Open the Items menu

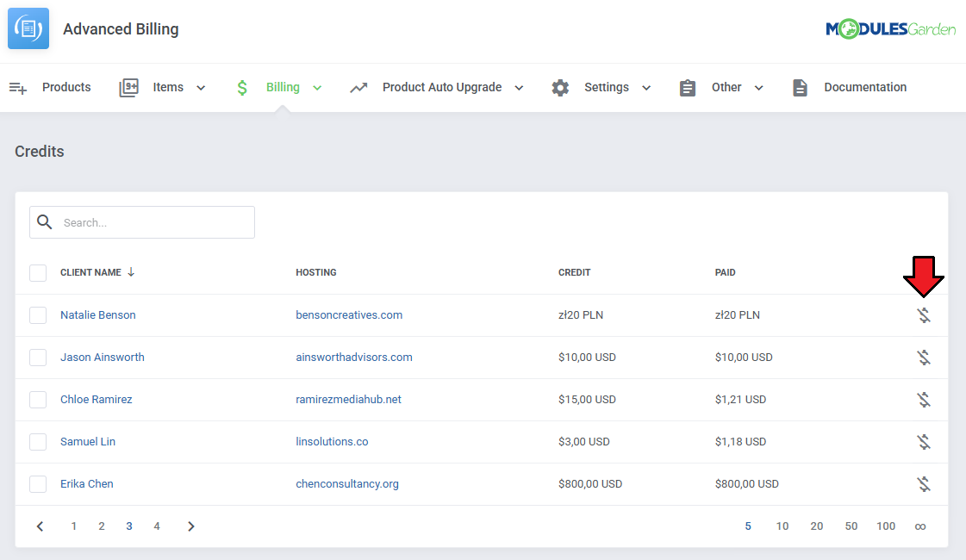click(x=168, y=87)
